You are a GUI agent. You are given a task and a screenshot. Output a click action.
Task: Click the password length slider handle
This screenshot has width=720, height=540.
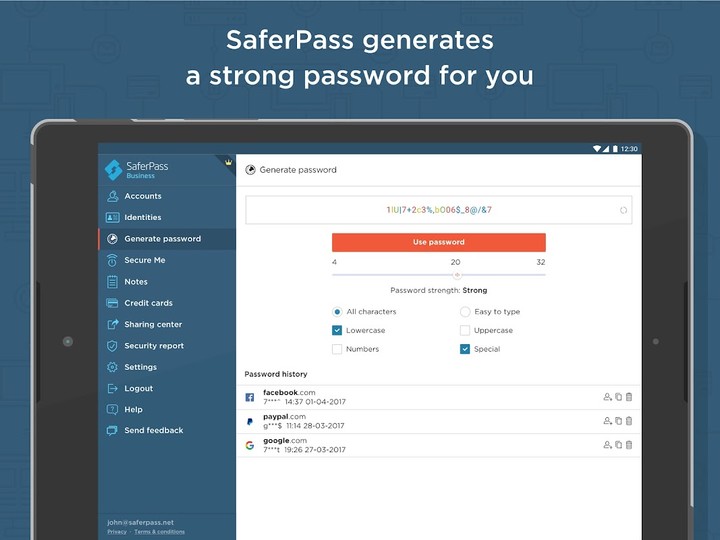tap(457, 275)
